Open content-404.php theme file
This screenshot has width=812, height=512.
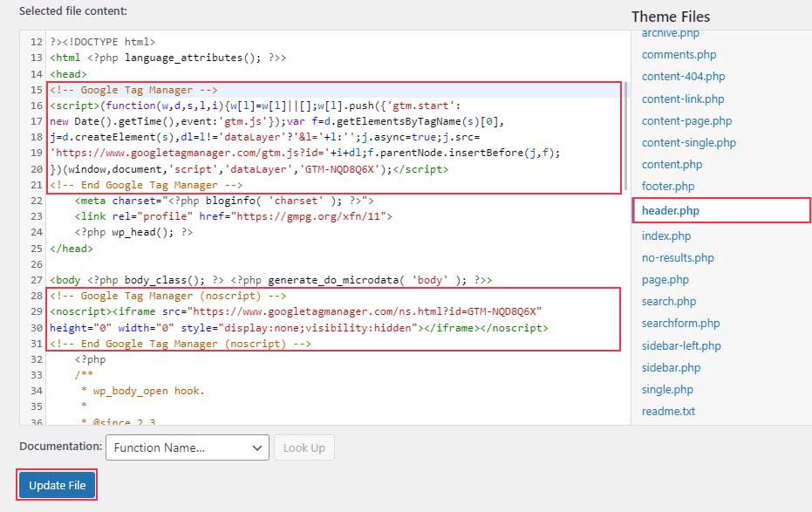point(683,77)
